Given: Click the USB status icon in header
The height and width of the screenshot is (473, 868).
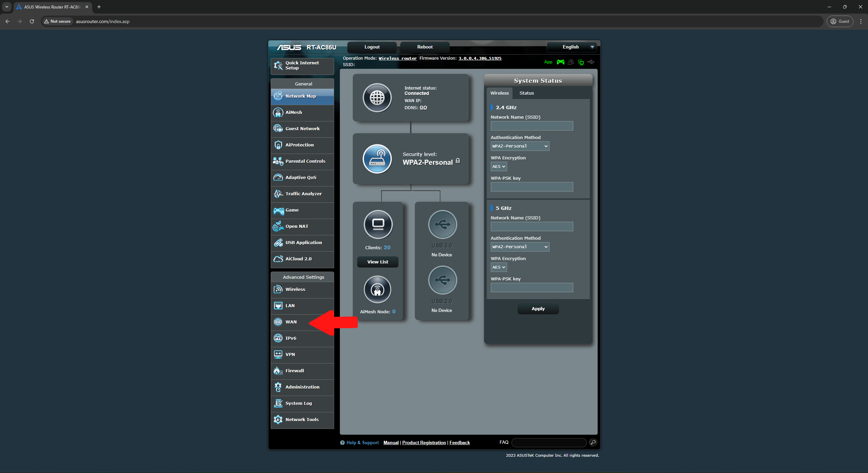Looking at the screenshot, I should tap(591, 62).
